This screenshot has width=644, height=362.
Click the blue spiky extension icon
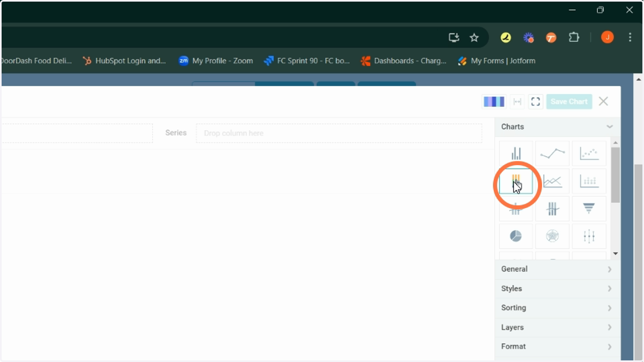529,38
